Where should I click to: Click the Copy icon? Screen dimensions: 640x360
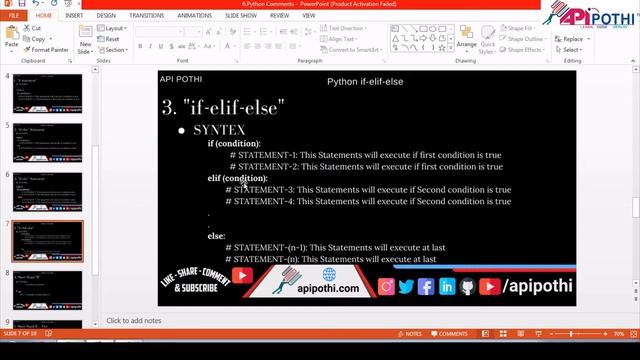(x=27, y=39)
